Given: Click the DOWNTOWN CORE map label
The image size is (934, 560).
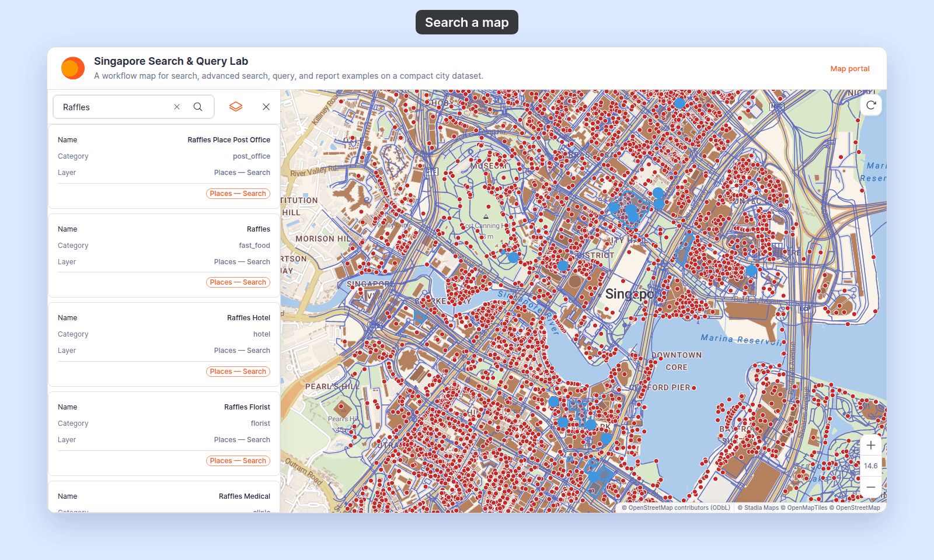Looking at the screenshot, I should [677, 361].
